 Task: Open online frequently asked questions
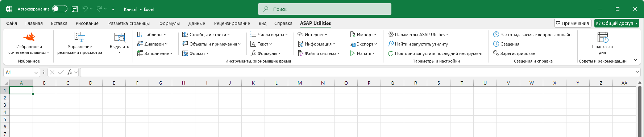(x=532, y=35)
